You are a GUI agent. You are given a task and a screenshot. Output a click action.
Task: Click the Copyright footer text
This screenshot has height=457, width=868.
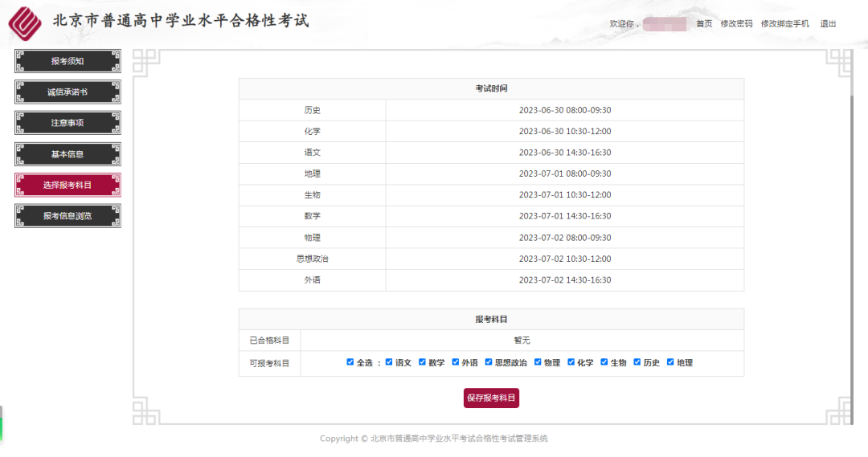pos(434,439)
